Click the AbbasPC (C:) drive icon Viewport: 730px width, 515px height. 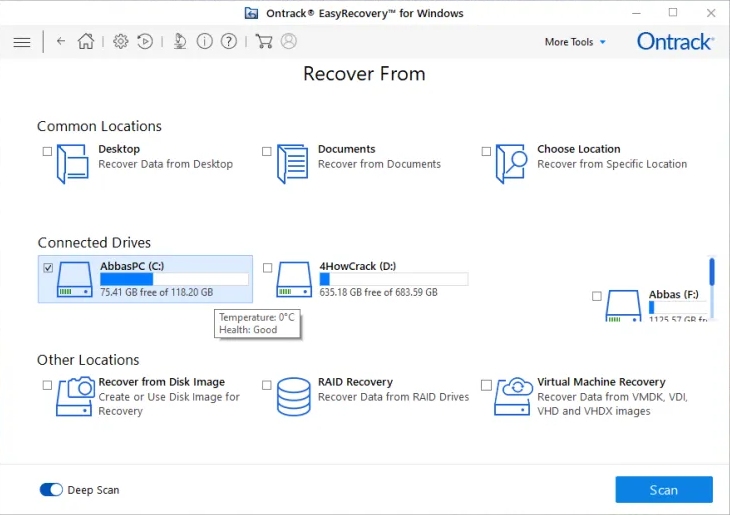tap(74, 279)
